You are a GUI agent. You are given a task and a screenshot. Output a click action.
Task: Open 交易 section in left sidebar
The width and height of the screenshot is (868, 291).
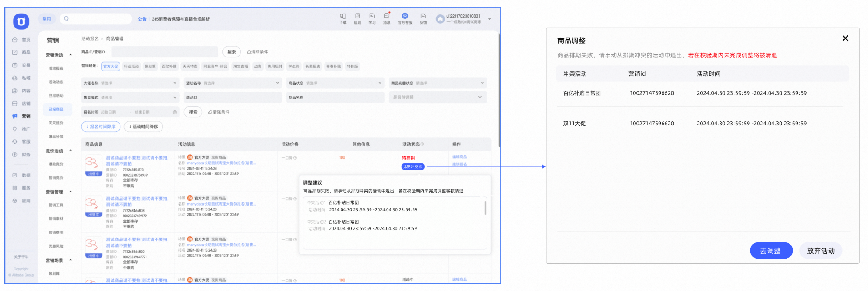tap(21, 65)
